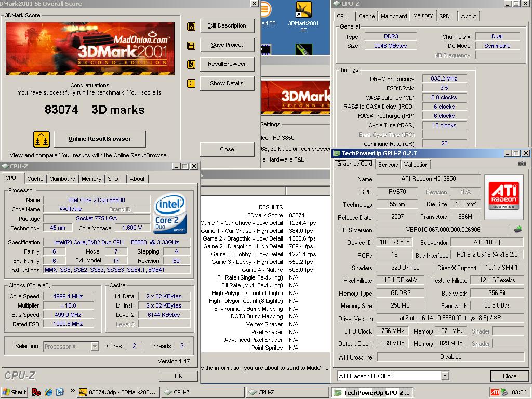Select Mainboard tab in upper CPU-Z window

coord(394,16)
